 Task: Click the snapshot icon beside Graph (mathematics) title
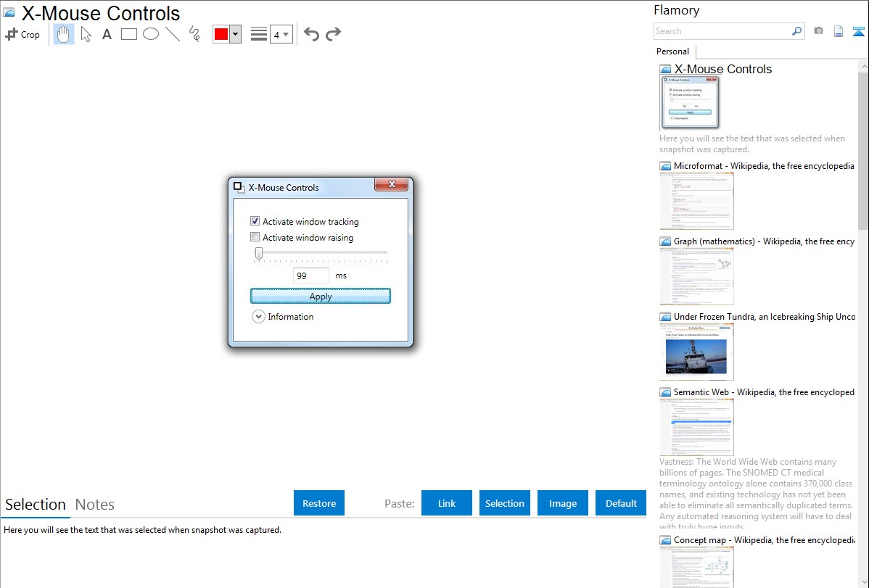click(666, 241)
